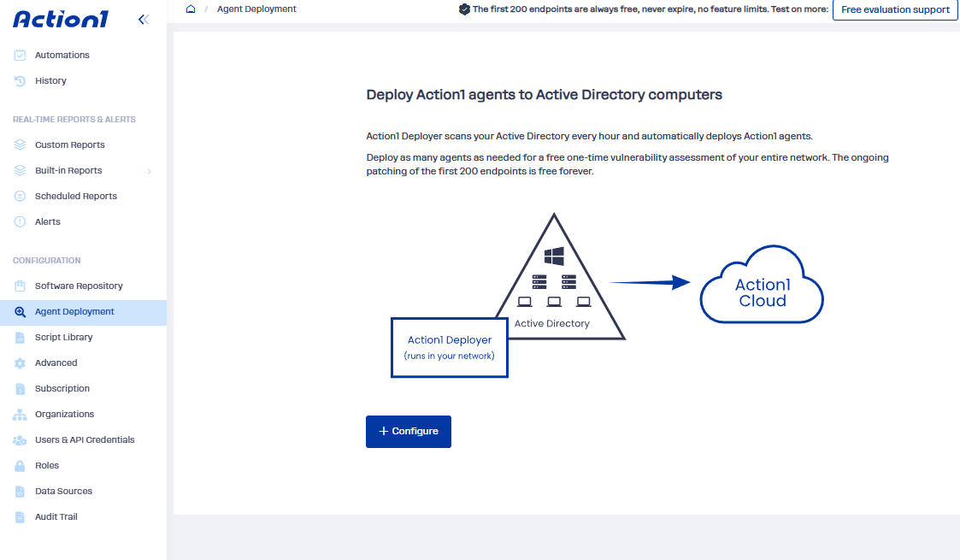Click the History clock icon
The width and height of the screenshot is (960, 560).
(x=21, y=80)
